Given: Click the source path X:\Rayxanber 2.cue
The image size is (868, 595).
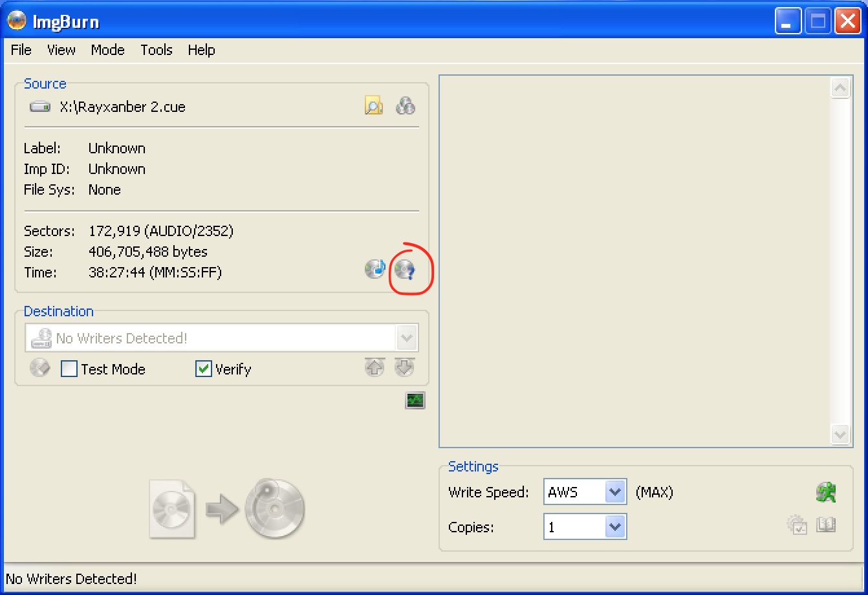Looking at the screenshot, I should (x=123, y=107).
